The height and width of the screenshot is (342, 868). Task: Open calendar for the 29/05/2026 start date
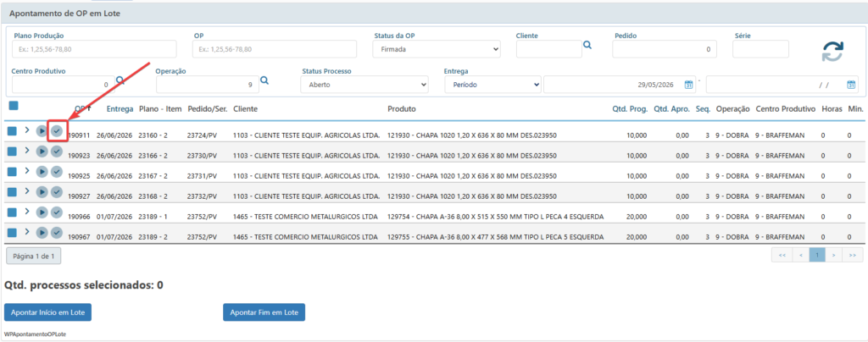[688, 85]
